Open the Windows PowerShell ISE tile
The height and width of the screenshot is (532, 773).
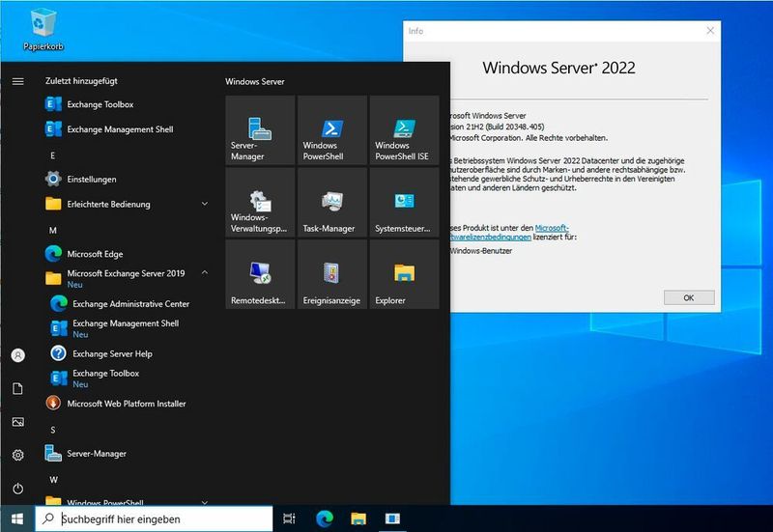click(x=404, y=130)
